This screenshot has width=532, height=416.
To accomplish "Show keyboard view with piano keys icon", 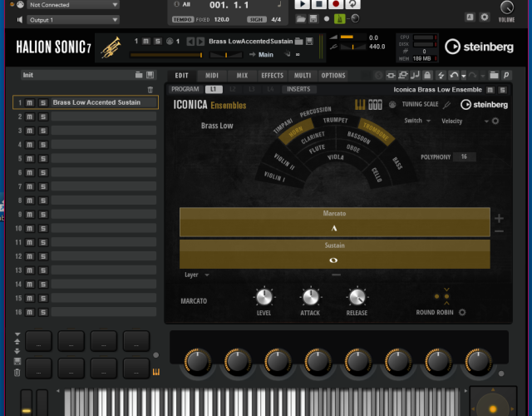I will coord(360,105).
